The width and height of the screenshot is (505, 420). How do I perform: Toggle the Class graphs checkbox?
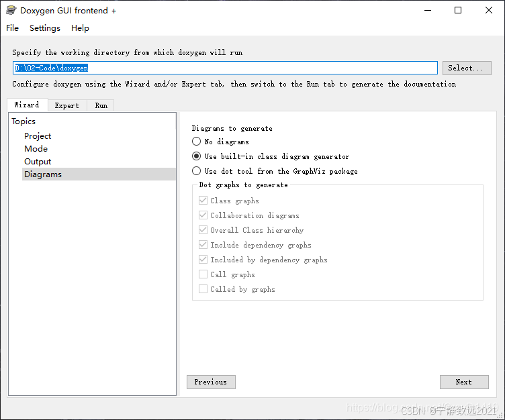[203, 201]
